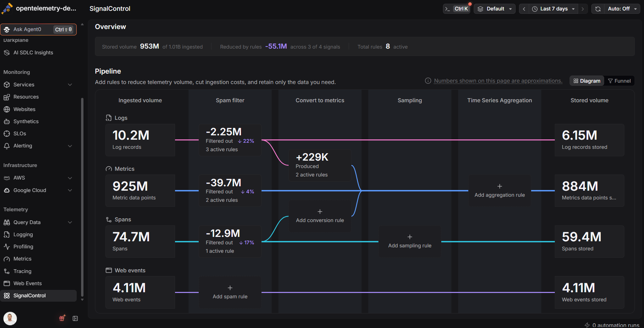Open Profiling under Telemetry
644x328 pixels.
tap(39, 247)
